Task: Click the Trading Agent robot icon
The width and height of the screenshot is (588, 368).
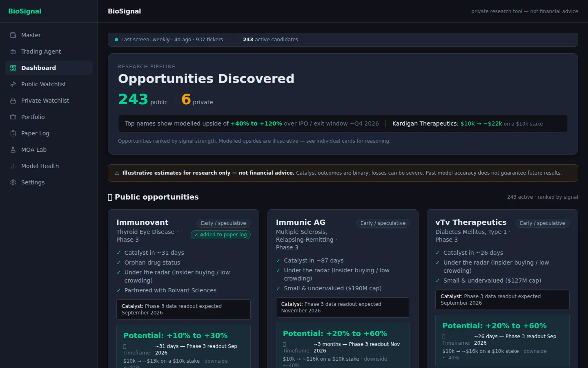Action: point(13,52)
